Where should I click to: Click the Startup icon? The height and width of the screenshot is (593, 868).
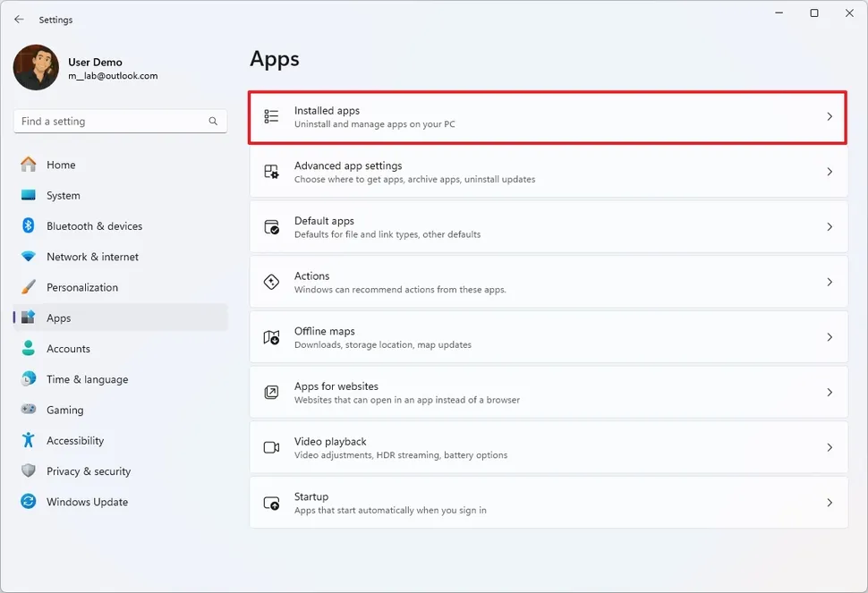(271, 502)
